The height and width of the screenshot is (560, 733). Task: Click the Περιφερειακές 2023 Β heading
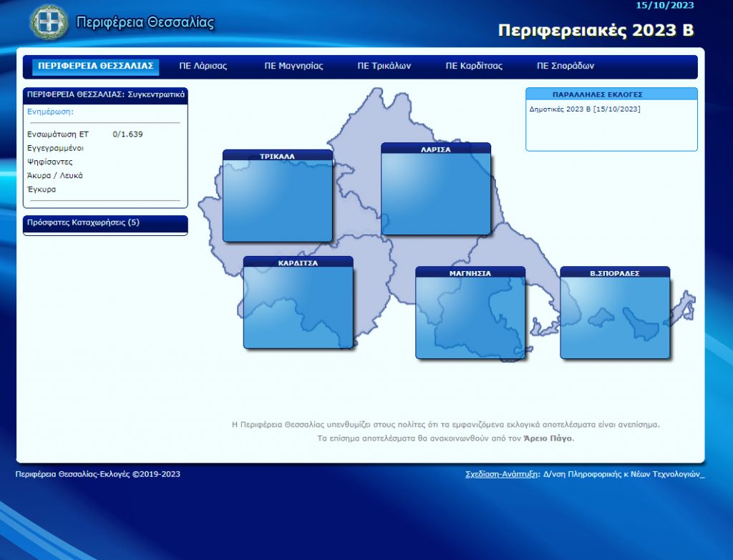[x=596, y=30]
